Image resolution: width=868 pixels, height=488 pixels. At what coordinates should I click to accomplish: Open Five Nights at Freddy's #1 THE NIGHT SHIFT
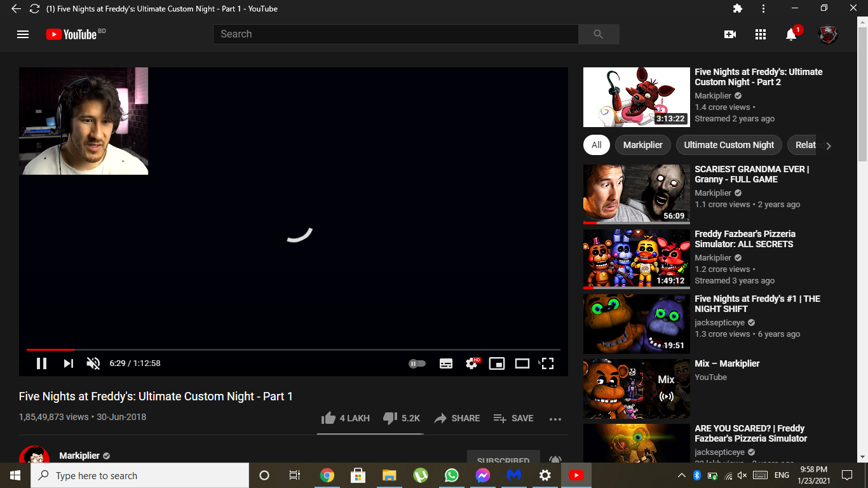pyautogui.click(x=757, y=304)
